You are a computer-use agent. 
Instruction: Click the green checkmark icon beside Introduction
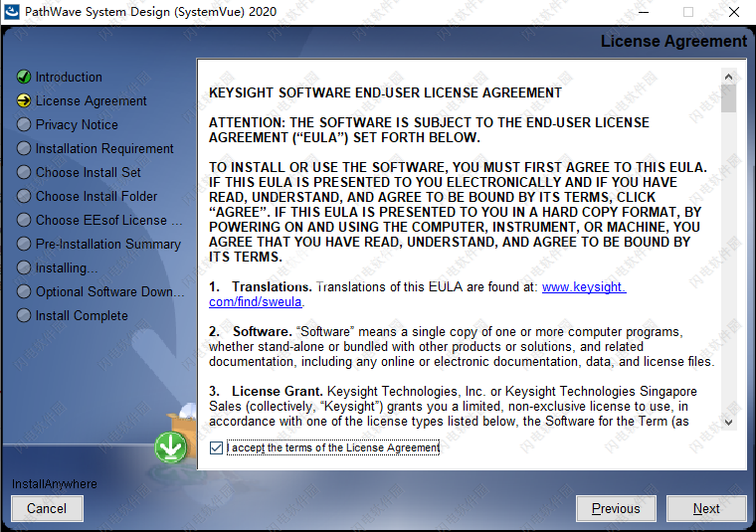(24, 77)
